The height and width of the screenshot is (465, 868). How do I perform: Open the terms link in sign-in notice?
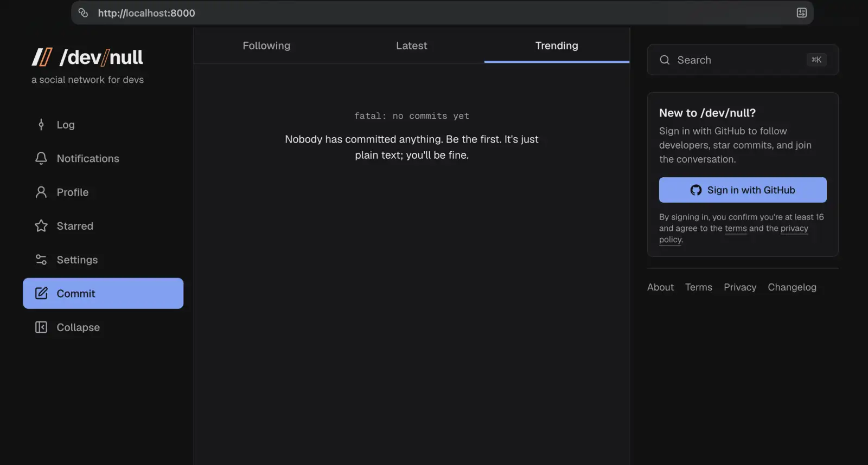point(736,229)
